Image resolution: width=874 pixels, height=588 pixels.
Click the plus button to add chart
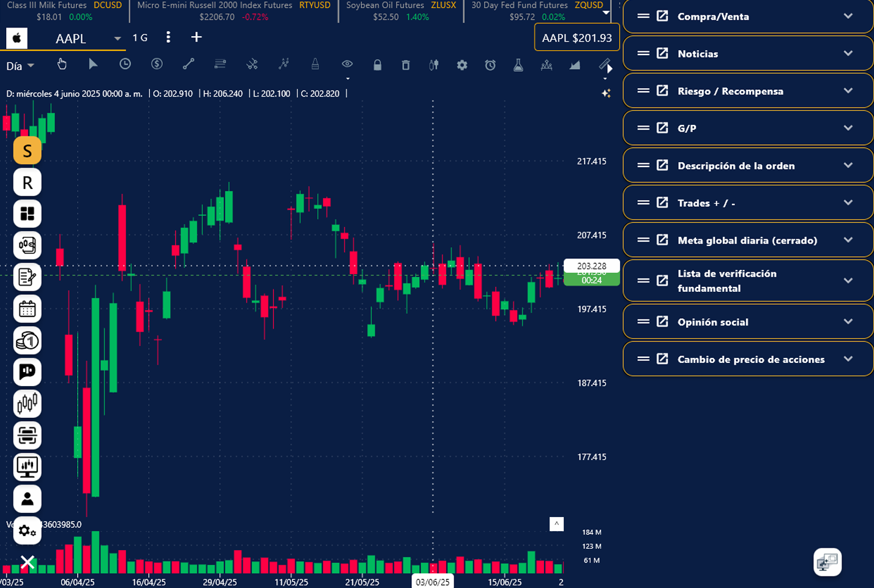pyautogui.click(x=196, y=37)
